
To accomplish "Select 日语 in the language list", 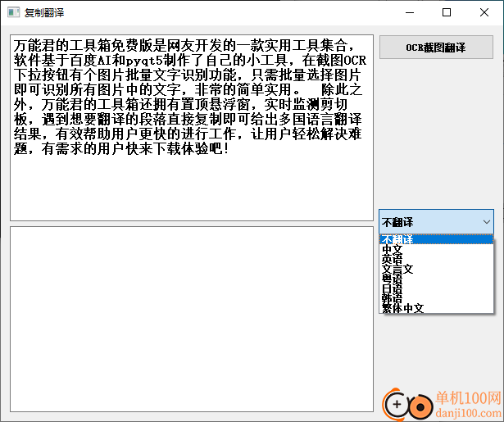I will pyautogui.click(x=436, y=288).
